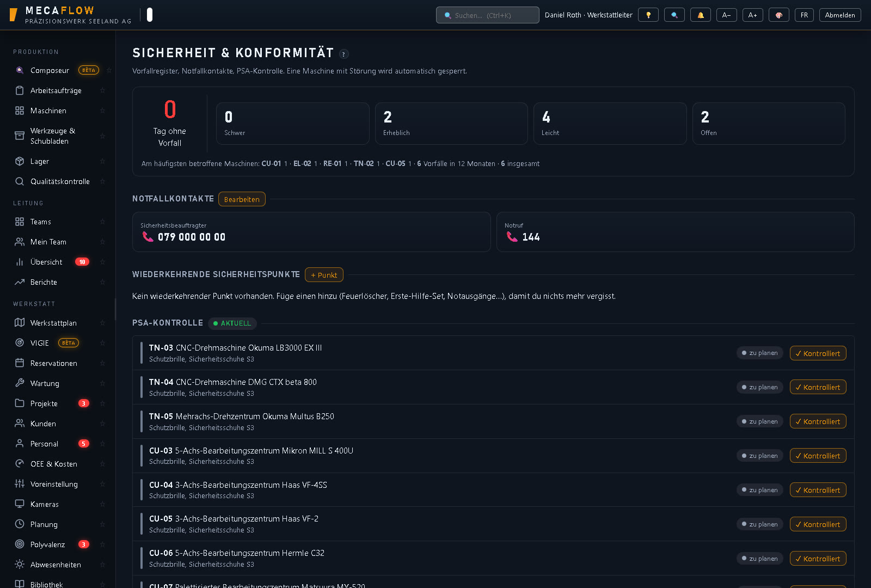Open Abwesenheiten in the sidebar
This screenshot has width=871, height=588.
(x=58, y=565)
